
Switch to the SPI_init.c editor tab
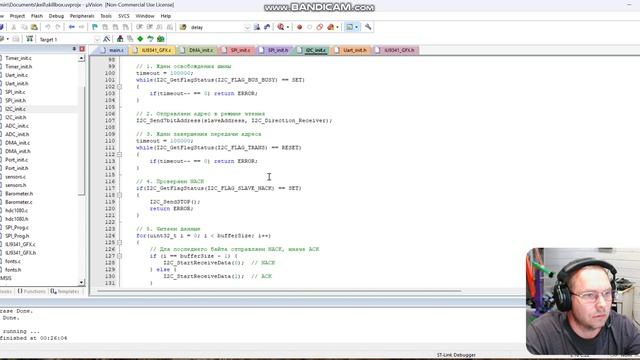coord(236,50)
